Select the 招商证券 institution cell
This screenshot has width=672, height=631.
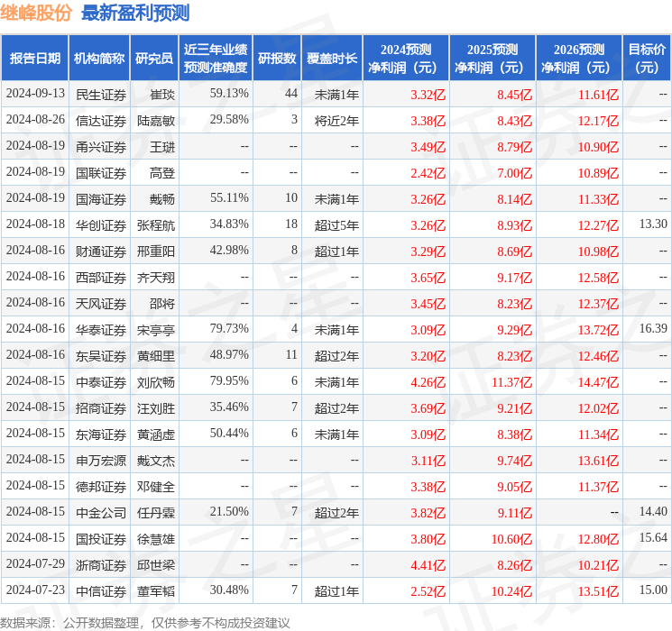101,407
